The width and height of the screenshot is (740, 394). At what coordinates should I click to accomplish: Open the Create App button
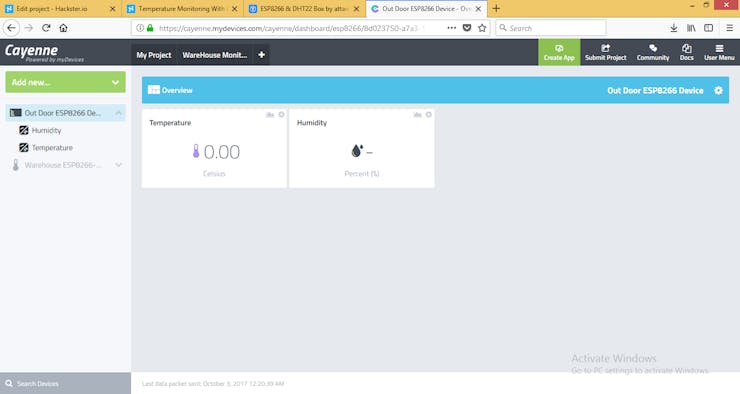click(x=559, y=52)
